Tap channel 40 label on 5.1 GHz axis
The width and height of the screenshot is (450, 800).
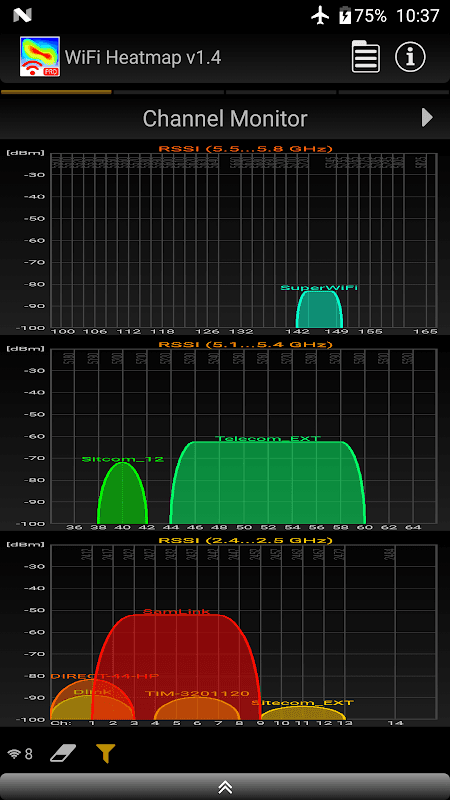[x=122, y=527]
